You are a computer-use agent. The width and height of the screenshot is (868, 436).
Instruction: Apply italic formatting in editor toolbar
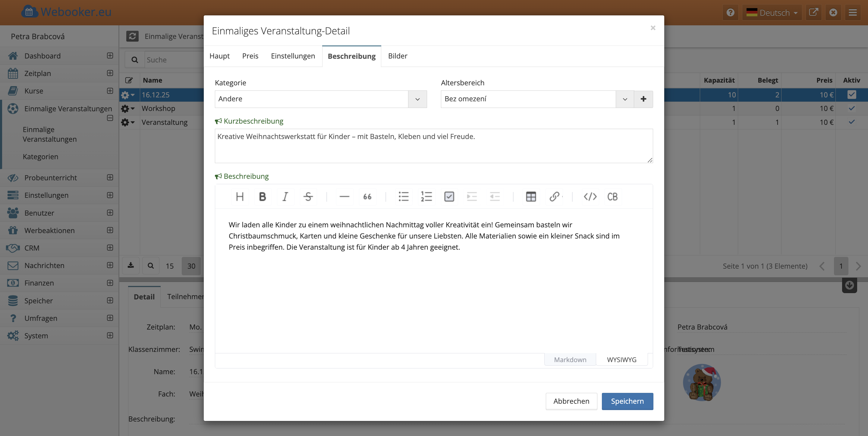[285, 197]
